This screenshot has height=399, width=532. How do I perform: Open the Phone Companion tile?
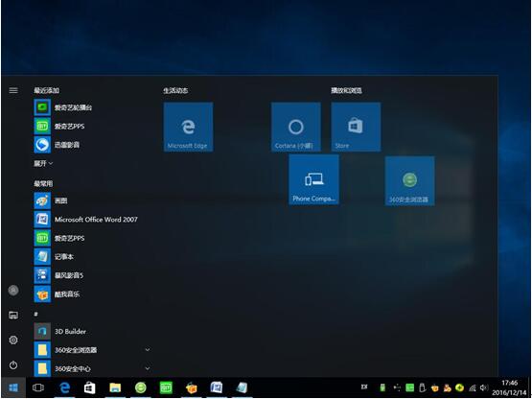[313, 180]
